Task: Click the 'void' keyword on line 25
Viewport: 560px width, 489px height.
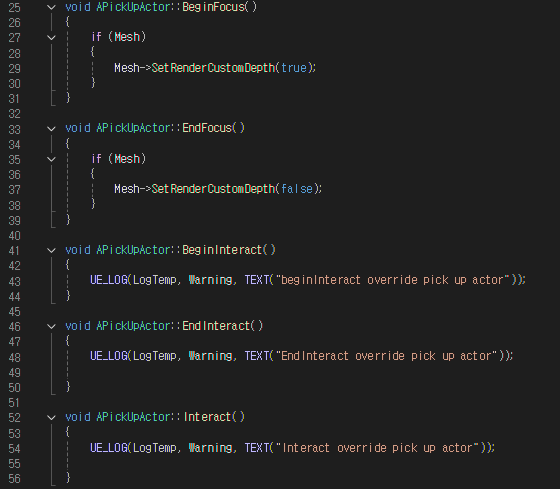Action: (x=78, y=7)
